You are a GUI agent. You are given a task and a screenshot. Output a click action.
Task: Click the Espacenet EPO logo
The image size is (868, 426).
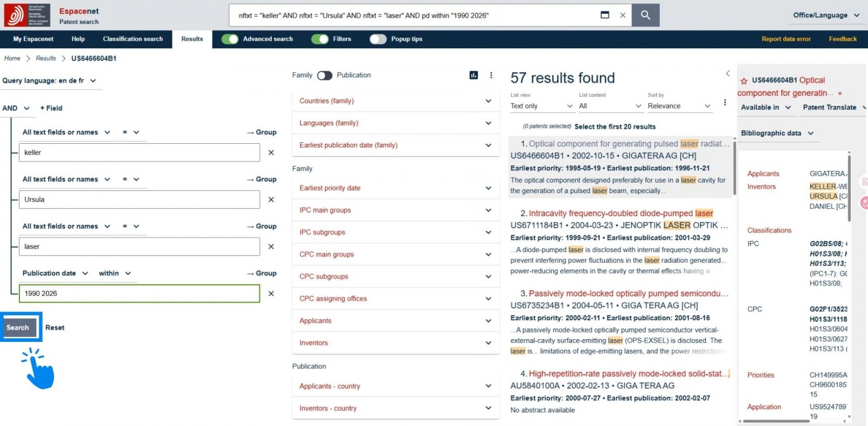coord(27,15)
